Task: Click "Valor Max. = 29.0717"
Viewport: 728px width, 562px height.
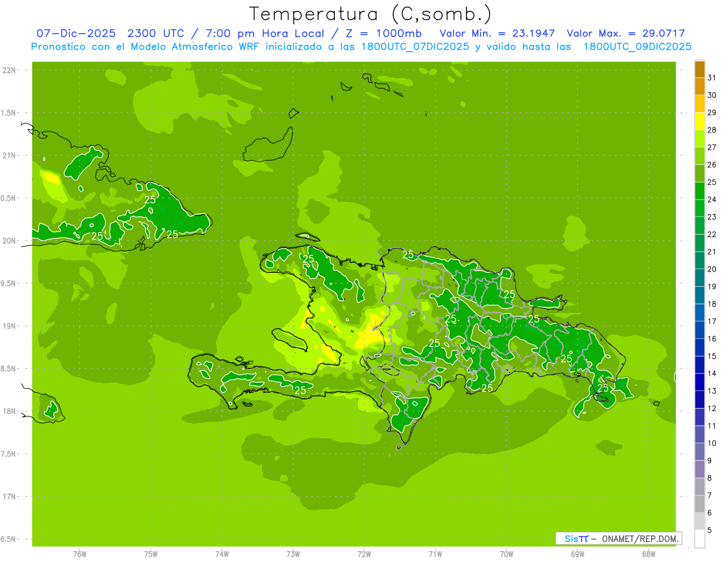Action: point(626,33)
